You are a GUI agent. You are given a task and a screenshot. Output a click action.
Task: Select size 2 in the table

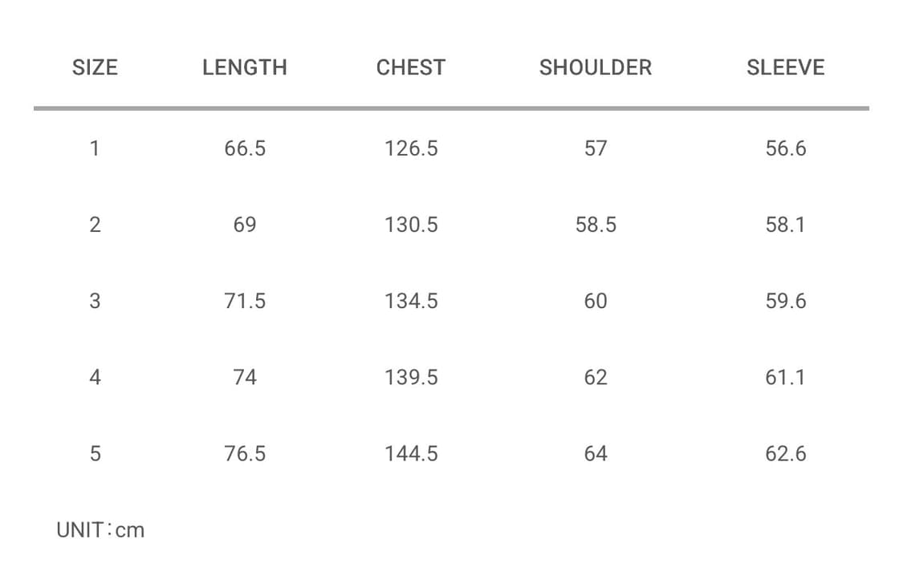click(95, 225)
